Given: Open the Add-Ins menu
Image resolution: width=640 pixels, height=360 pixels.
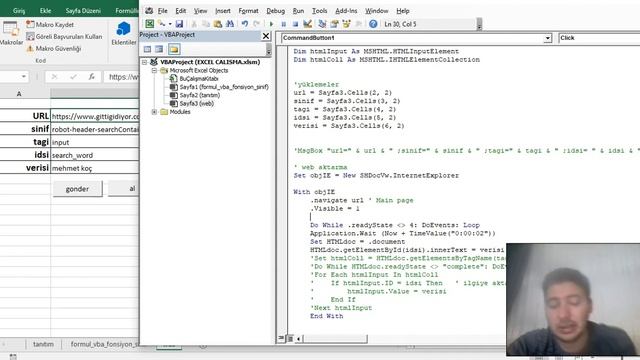Looking at the screenshot, I should 346,11.
